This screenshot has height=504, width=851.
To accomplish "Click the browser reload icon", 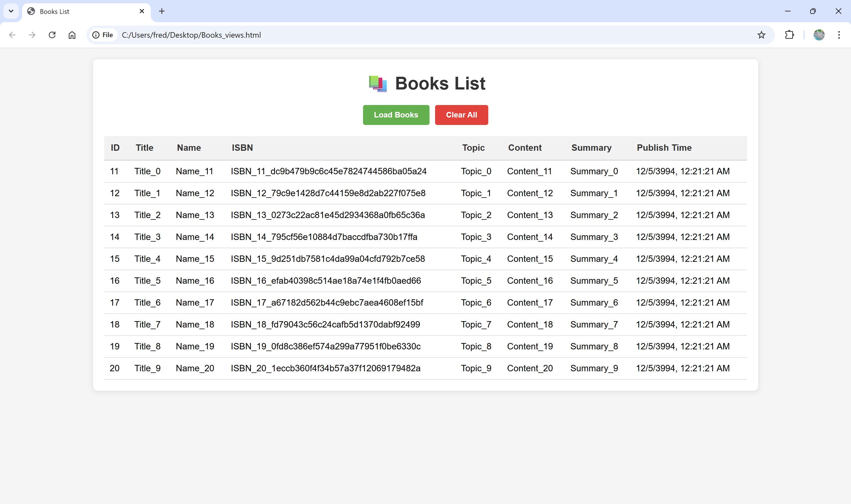I will 52,35.
